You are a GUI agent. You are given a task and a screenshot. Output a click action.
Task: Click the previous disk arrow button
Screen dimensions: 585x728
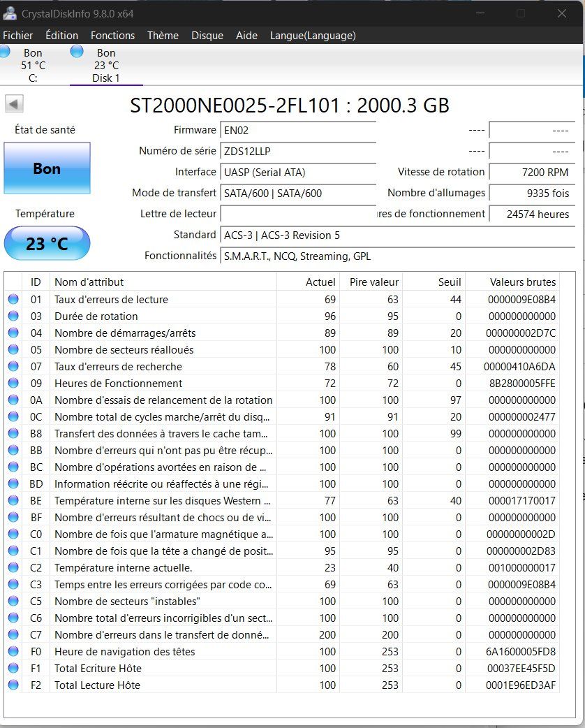tap(14, 103)
